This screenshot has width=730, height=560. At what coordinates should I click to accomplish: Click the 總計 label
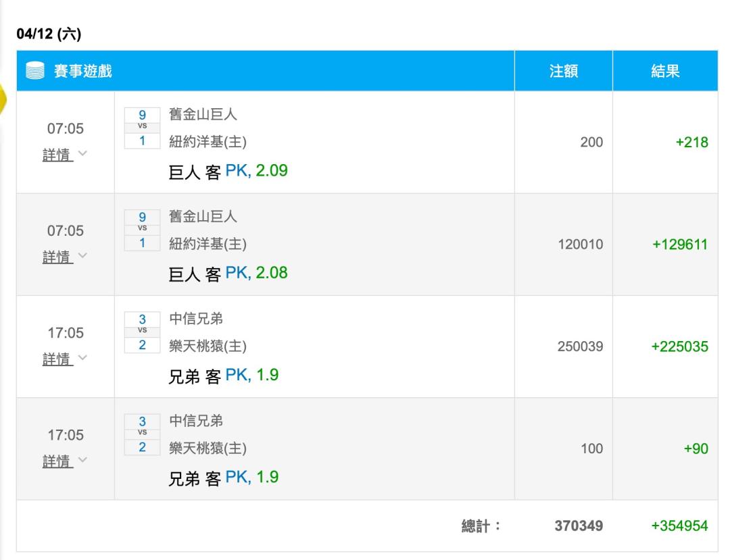click(x=481, y=526)
